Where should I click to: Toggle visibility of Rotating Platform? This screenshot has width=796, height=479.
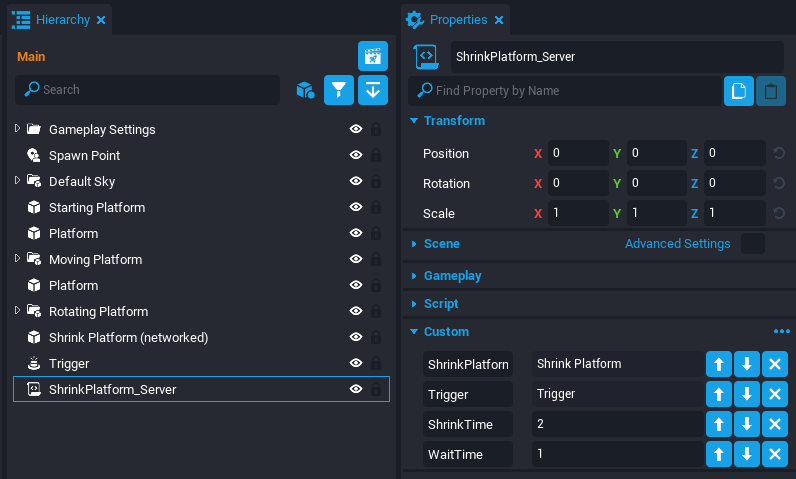tap(355, 311)
